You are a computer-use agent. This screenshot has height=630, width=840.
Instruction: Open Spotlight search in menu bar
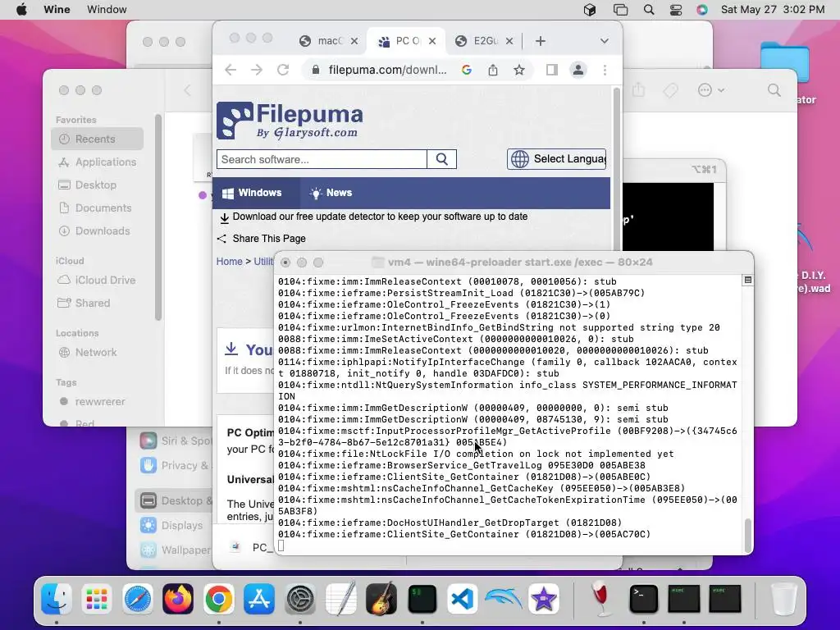click(648, 10)
